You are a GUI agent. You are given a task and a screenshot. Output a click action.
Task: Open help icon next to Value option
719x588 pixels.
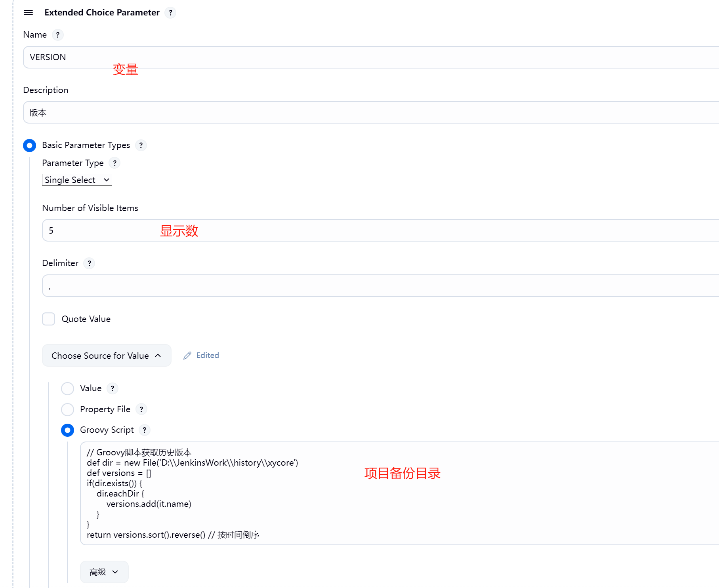click(x=113, y=388)
